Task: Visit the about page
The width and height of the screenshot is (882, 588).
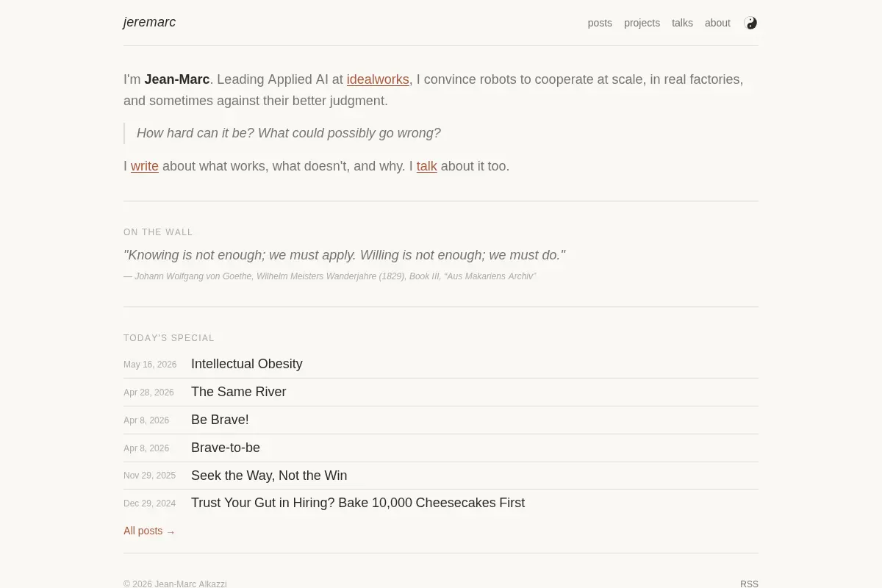Action: click(717, 23)
